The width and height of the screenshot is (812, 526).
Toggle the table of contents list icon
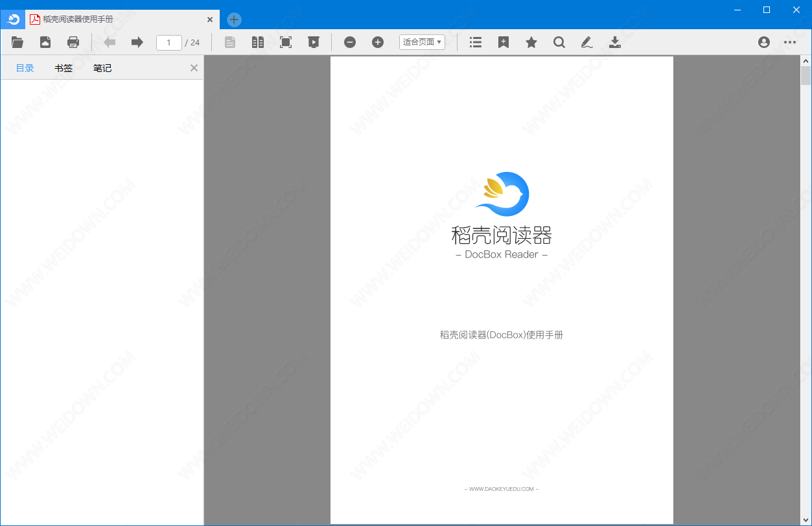click(x=476, y=42)
